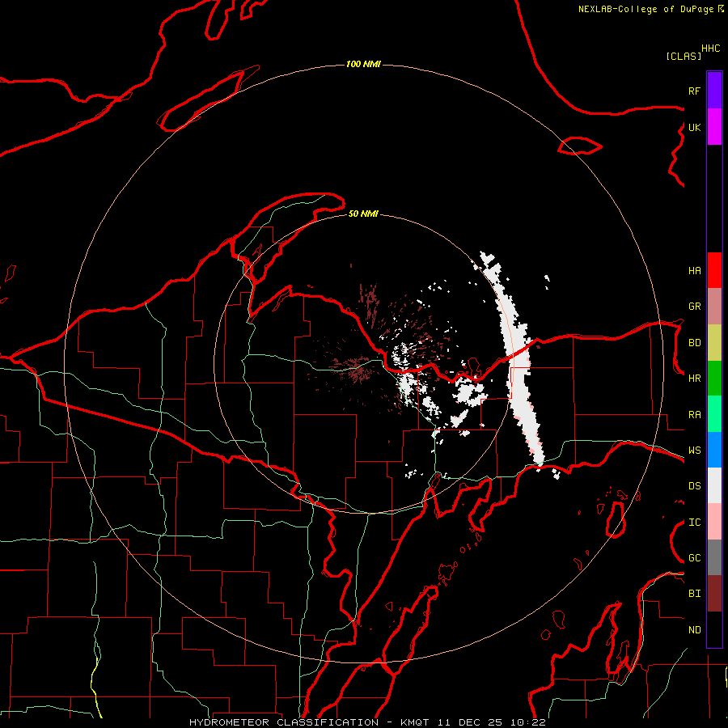The height and width of the screenshot is (728, 728).
Task: Click the WS legend label
Action: point(694,451)
